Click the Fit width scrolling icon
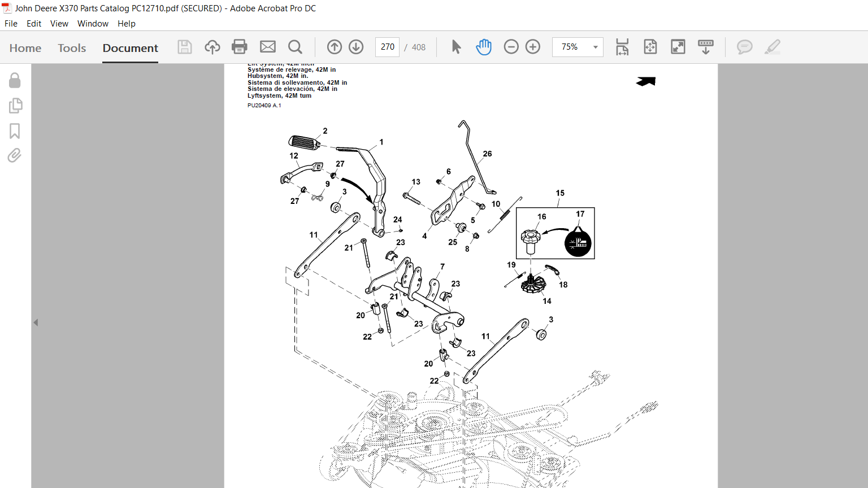 coord(622,47)
